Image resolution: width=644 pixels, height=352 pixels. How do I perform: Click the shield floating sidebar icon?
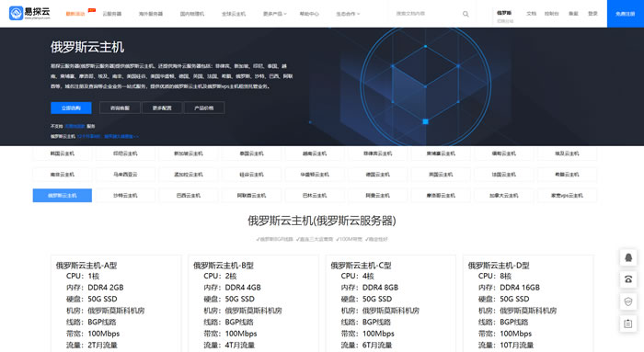(628, 301)
